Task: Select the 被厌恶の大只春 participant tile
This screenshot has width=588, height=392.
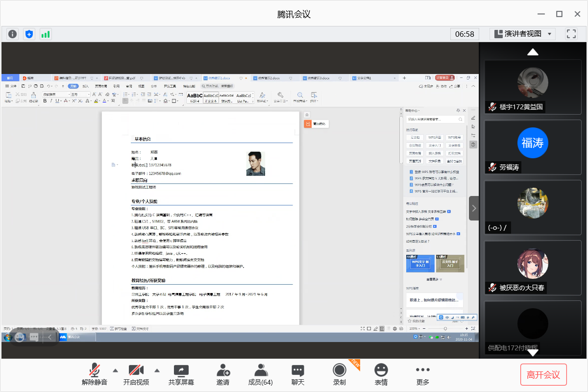Action: (533, 268)
